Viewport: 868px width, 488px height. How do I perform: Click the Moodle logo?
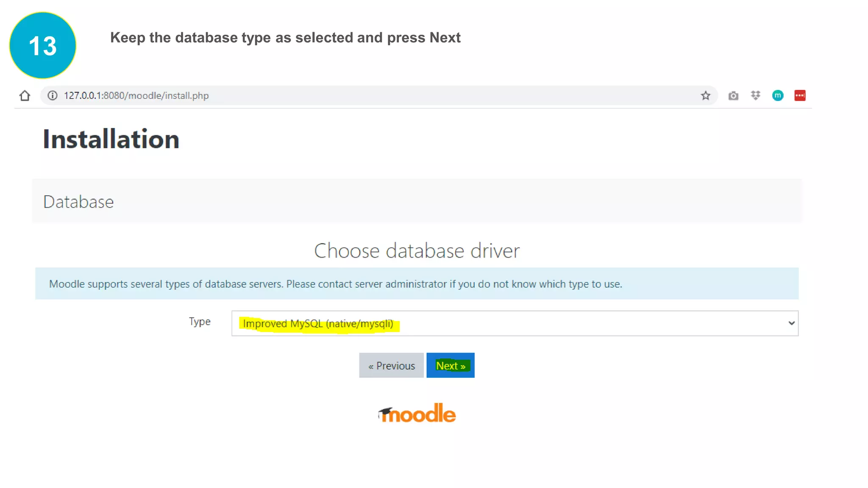(417, 413)
